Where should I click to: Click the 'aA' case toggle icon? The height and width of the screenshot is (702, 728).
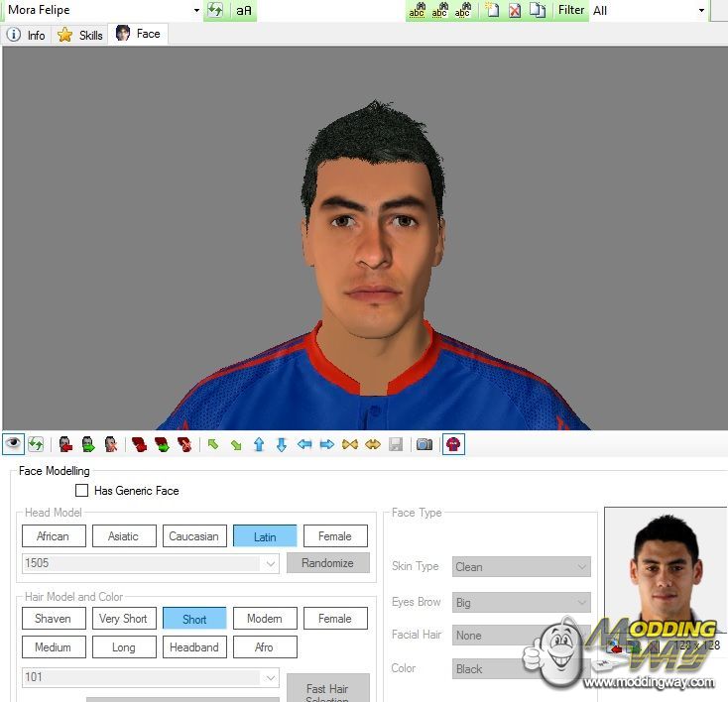pos(244,11)
